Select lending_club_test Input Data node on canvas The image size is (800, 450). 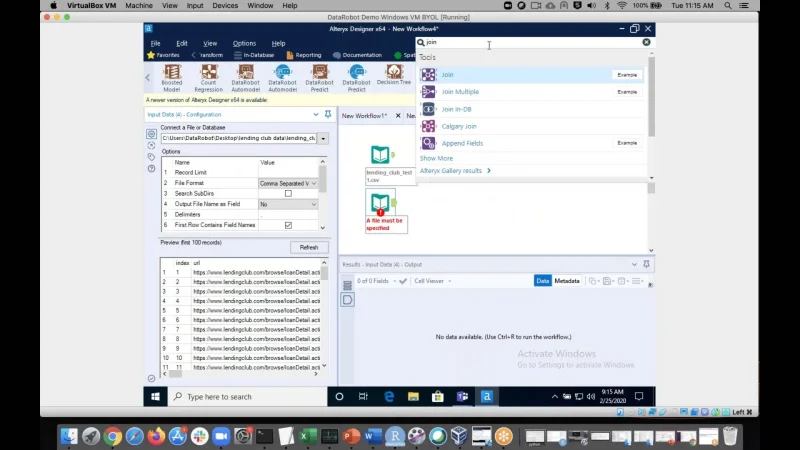(x=381, y=155)
